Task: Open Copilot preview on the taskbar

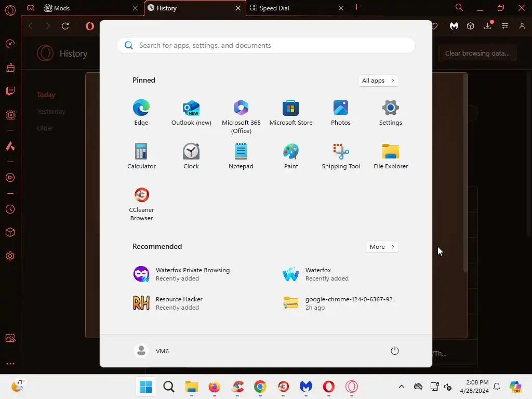Action: [516, 387]
